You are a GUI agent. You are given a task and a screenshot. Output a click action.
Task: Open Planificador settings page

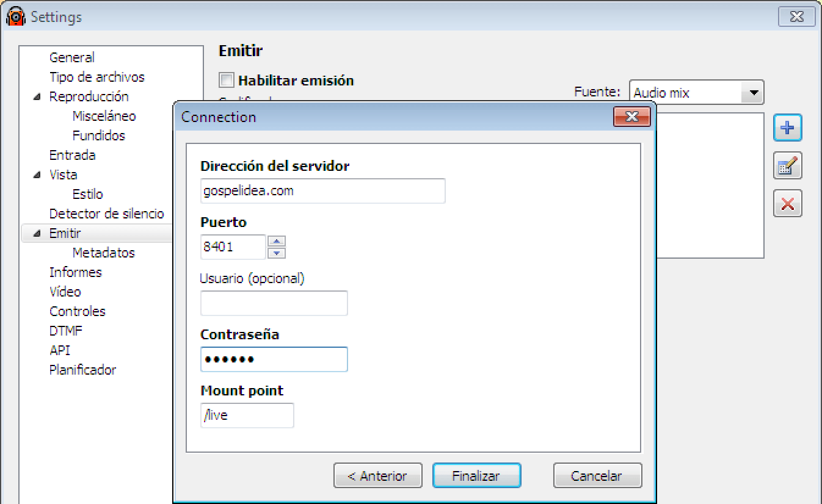(82, 370)
